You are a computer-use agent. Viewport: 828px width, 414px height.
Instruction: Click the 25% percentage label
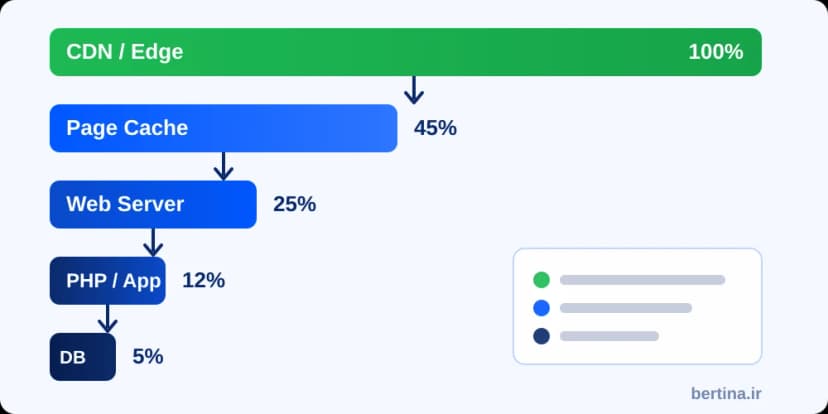294,204
